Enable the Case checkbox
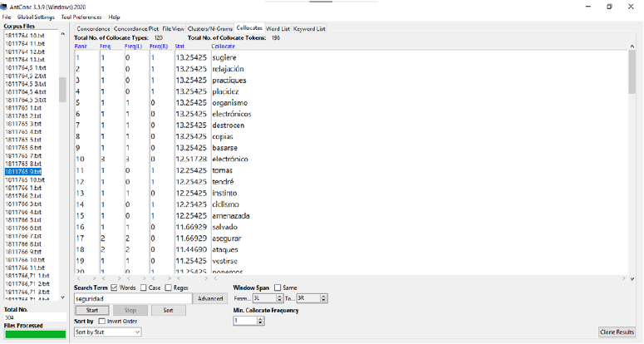 pos(142,287)
